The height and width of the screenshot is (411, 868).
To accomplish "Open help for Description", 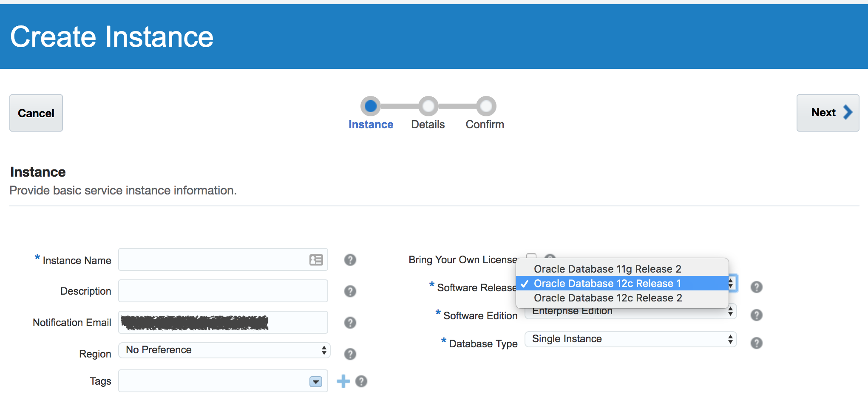I will coord(350,291).
